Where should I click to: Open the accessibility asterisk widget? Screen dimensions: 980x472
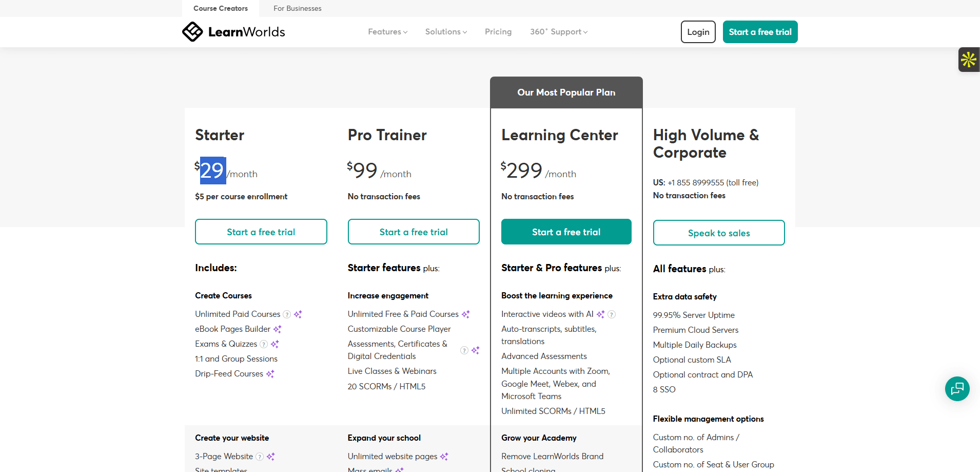tap(969, 59)
